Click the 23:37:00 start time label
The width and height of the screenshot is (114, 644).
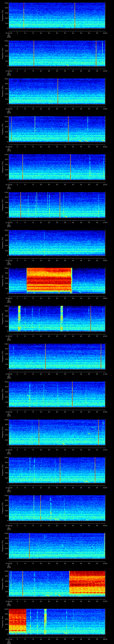(x=9, y=260)
